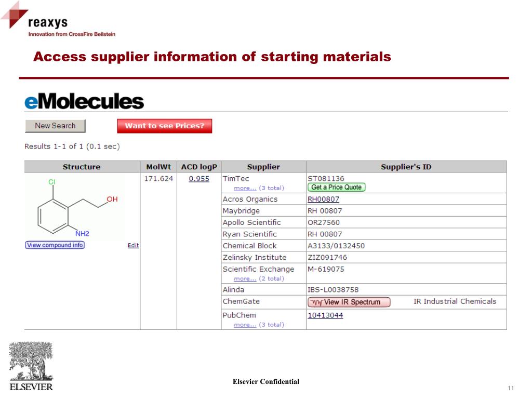Click the Results 1-1 of 1 text
Image resolution: width=532 pixels, height=399 pixels.
point(72,147)
